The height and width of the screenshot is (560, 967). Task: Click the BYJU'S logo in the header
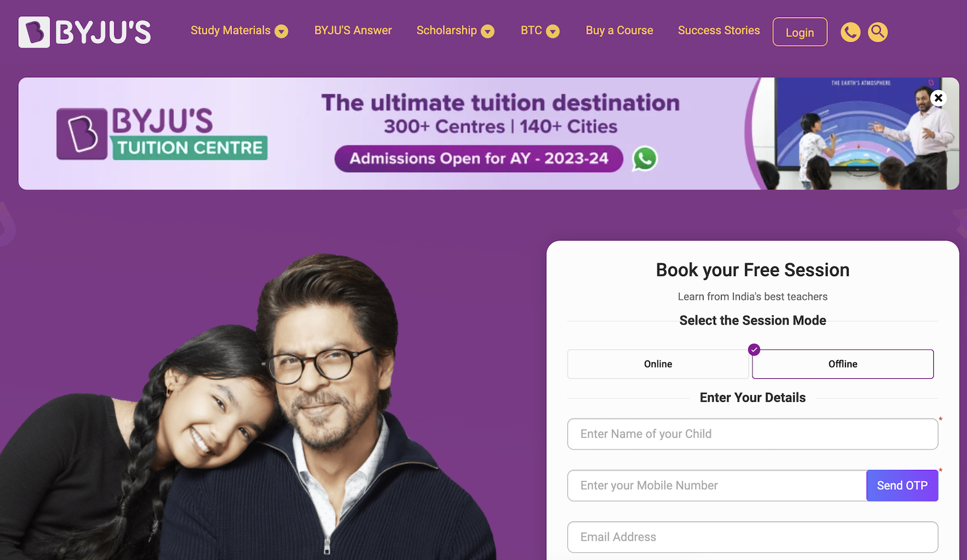(85, 32)
